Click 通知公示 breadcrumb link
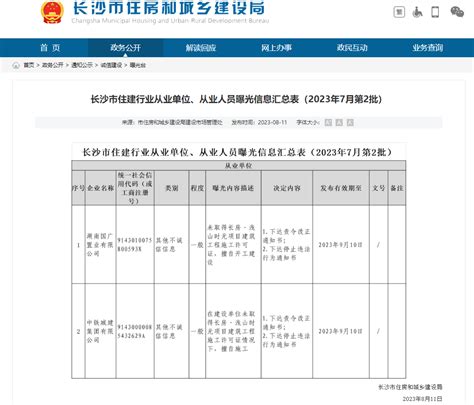This screenshot has width=474, height=405. click(82, 65)
